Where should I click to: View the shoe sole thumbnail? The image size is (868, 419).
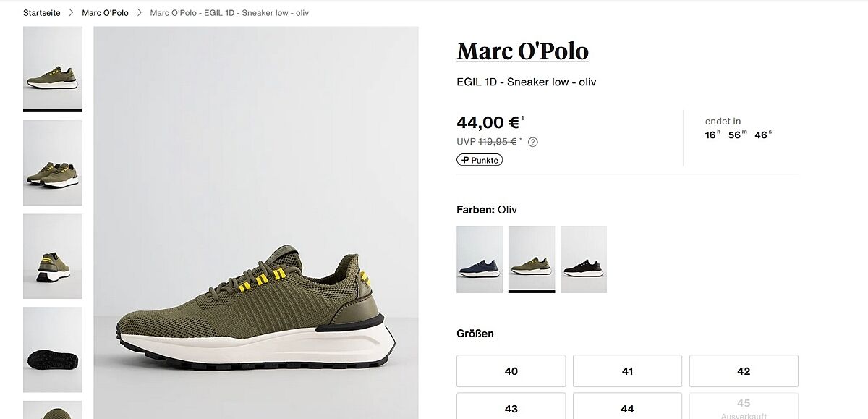[x=53, y=350]
